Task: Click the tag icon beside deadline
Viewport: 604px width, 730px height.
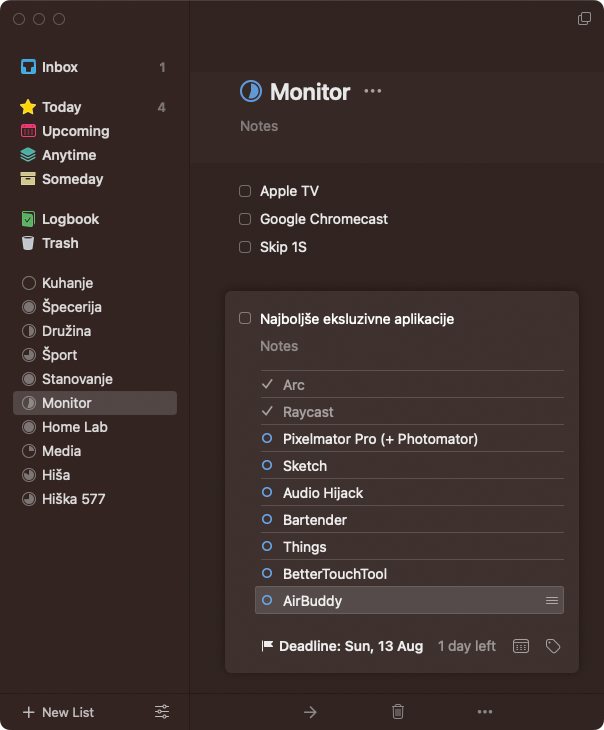Action: [x=553, y=646]
